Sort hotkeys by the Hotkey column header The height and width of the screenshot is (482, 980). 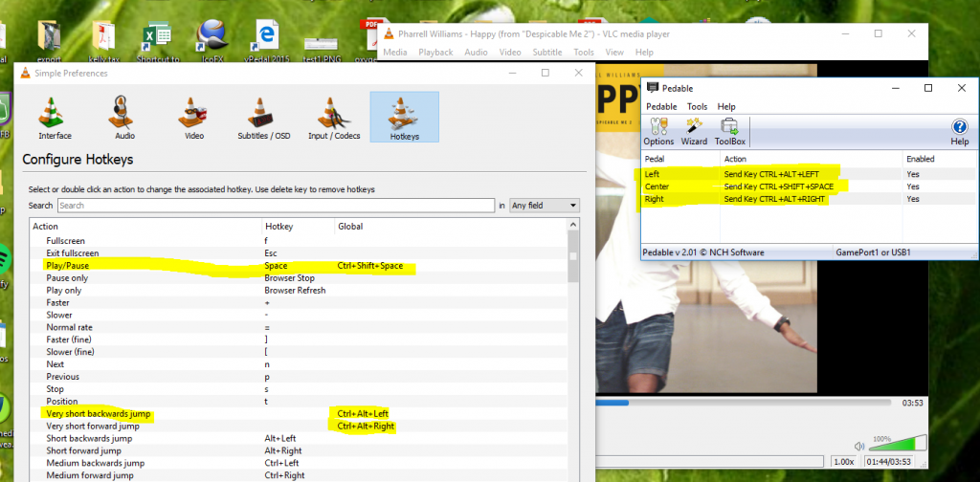[299, 227]
